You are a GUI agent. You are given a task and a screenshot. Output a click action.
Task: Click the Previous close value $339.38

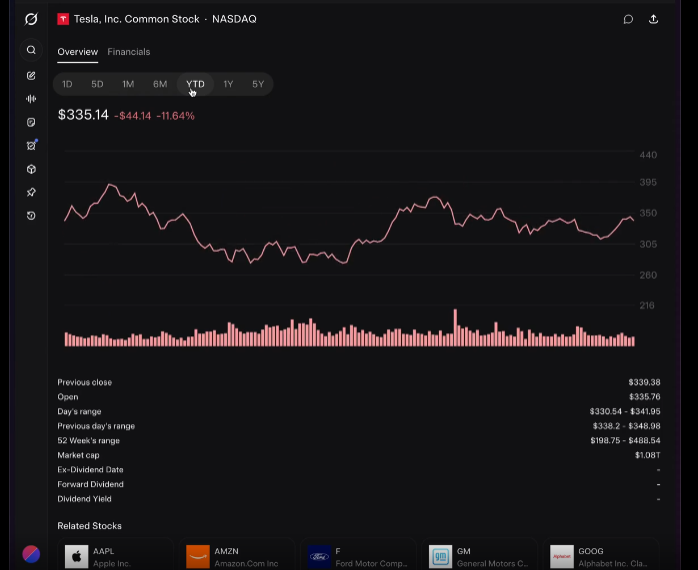tap(644, 383)
